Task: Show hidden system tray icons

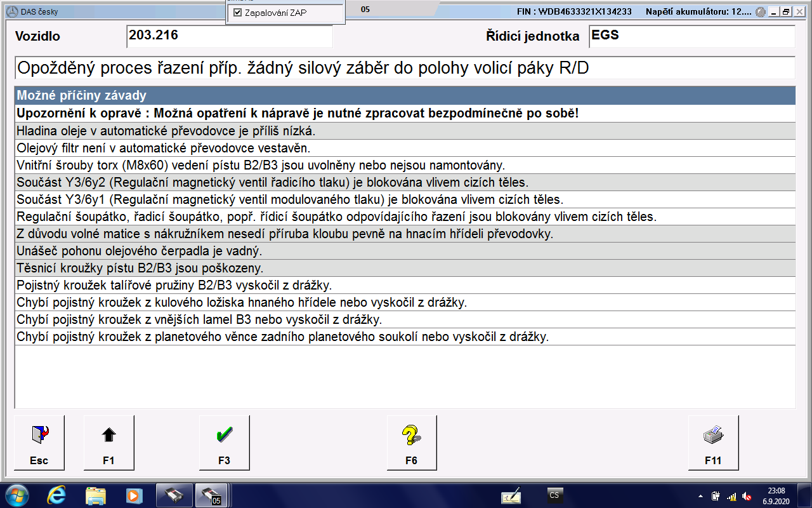Action: 700,496
